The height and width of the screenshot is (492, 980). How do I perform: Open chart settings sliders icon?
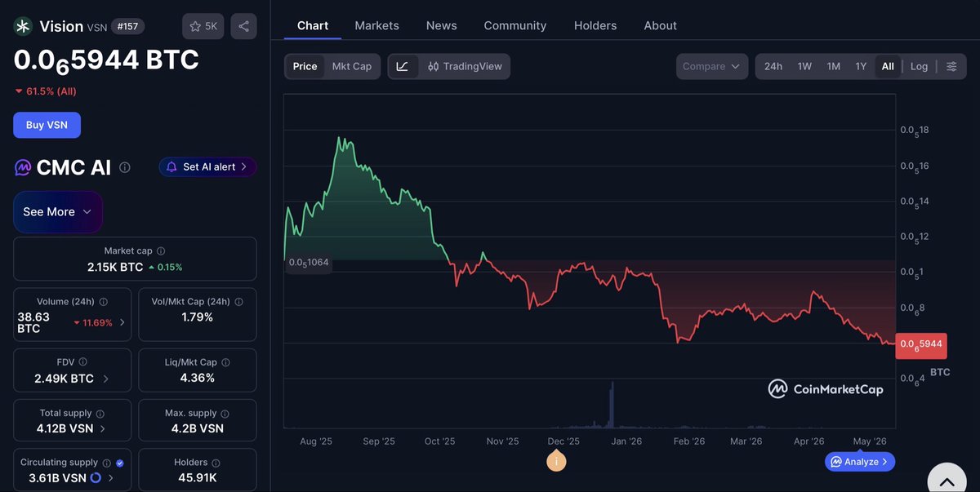coord(951,66)
